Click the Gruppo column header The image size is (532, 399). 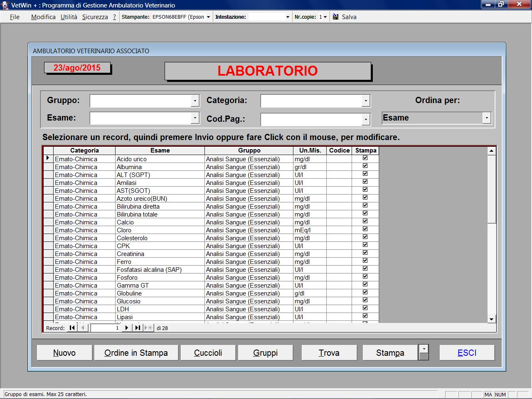[249, 150]
